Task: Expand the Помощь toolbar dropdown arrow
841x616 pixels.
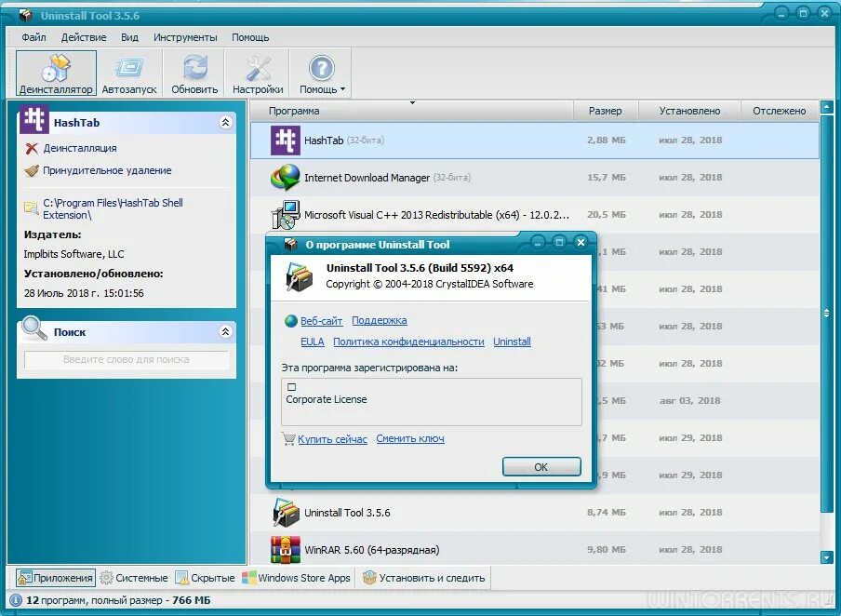Action: pyautogui.click(x=342, y=89)
